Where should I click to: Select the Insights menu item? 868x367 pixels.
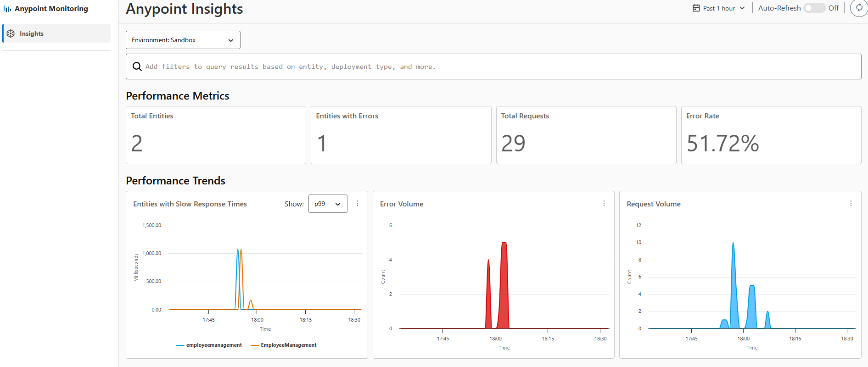(32, 33)
